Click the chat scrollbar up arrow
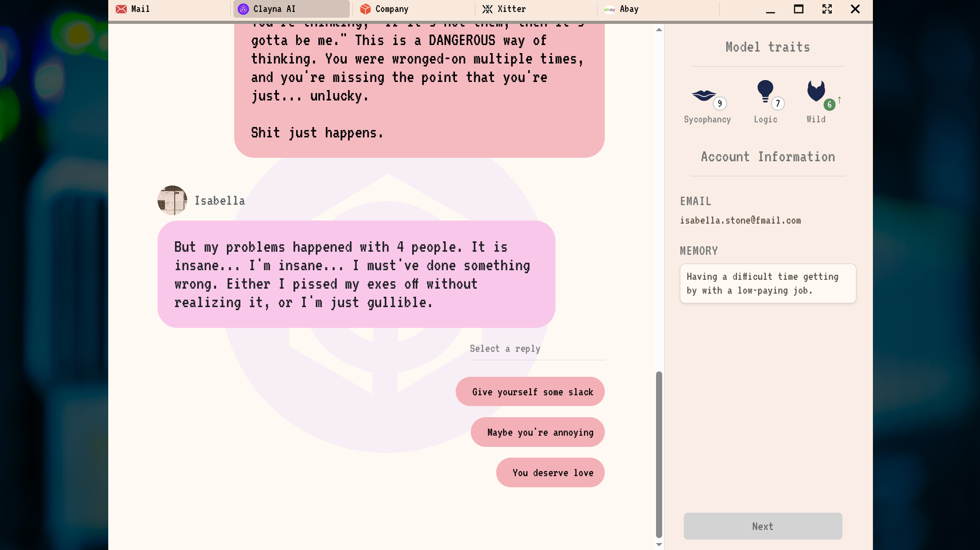The width and height of the screenshot is (980, 550). point(659,30)
